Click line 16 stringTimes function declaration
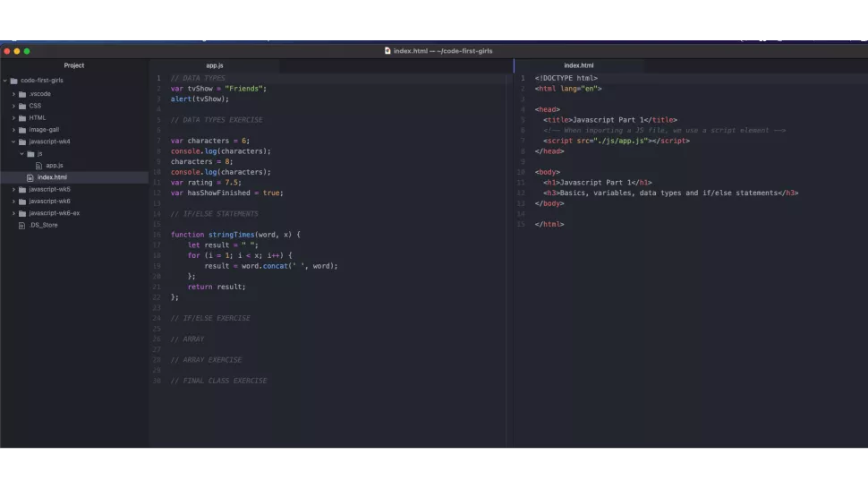This screenshot has height=489, width=868. pos(235,235)
